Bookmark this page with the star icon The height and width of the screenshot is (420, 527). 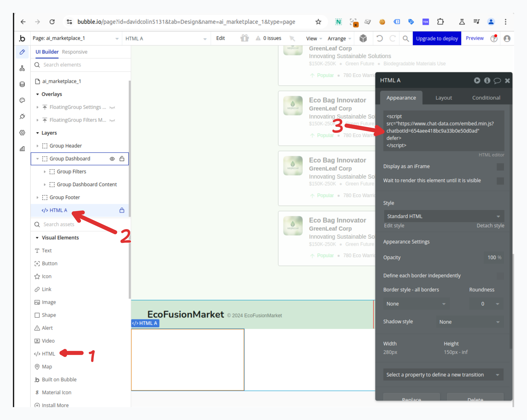[318, 22]
